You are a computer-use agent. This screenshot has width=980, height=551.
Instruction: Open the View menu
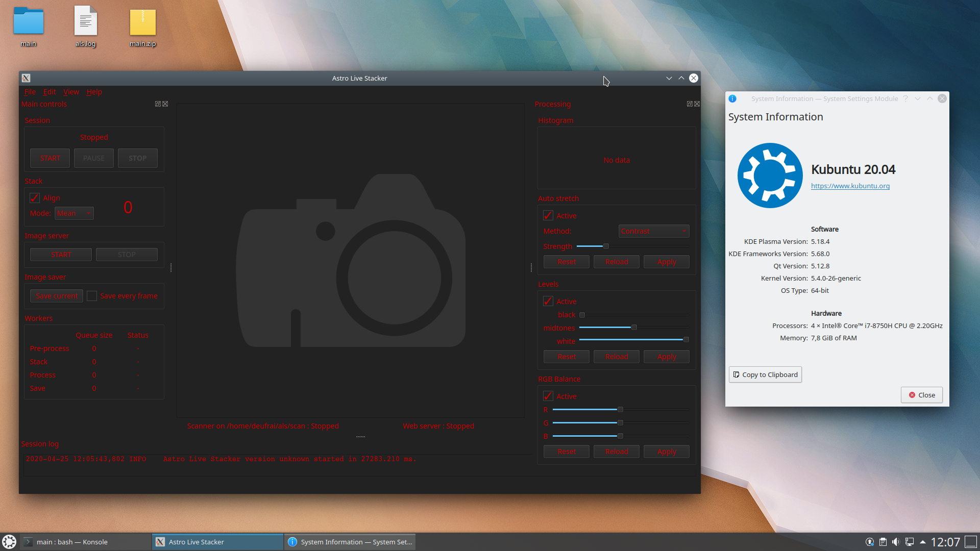tap(71, 92)
